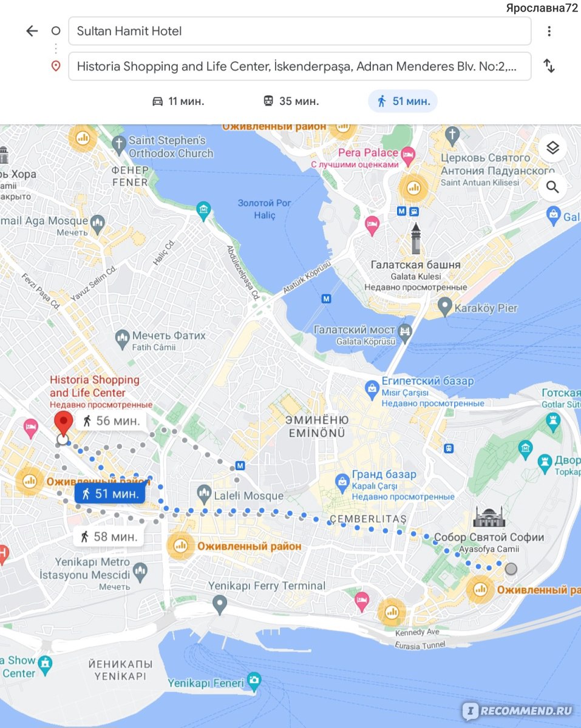Edit the Sultan Hamit Hotel start field
The height and width of the screenshot is (728, 581).
click(x=300, y=31)
